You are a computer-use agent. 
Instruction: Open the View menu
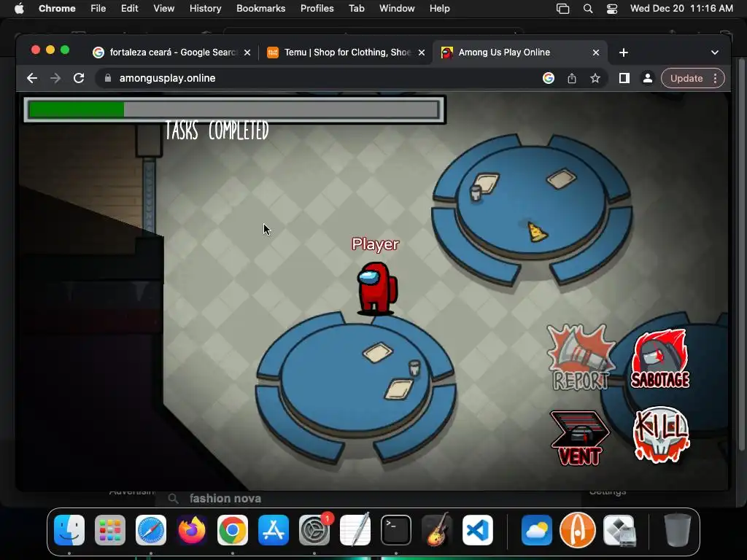[x=164, y=8]
